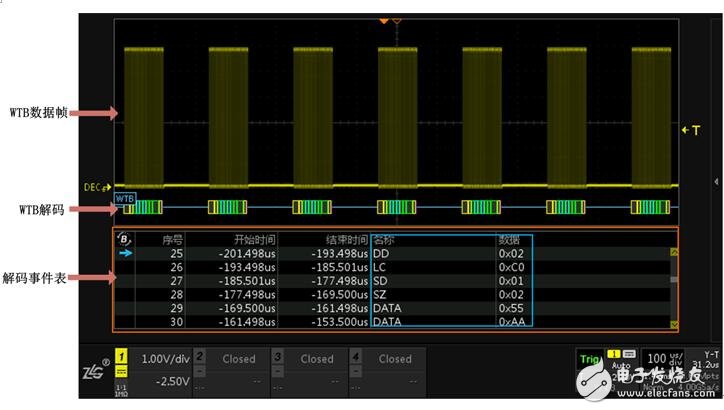Click the -2.50V offset button
Viewport: 724px width, 410px height.
(162, 381)
